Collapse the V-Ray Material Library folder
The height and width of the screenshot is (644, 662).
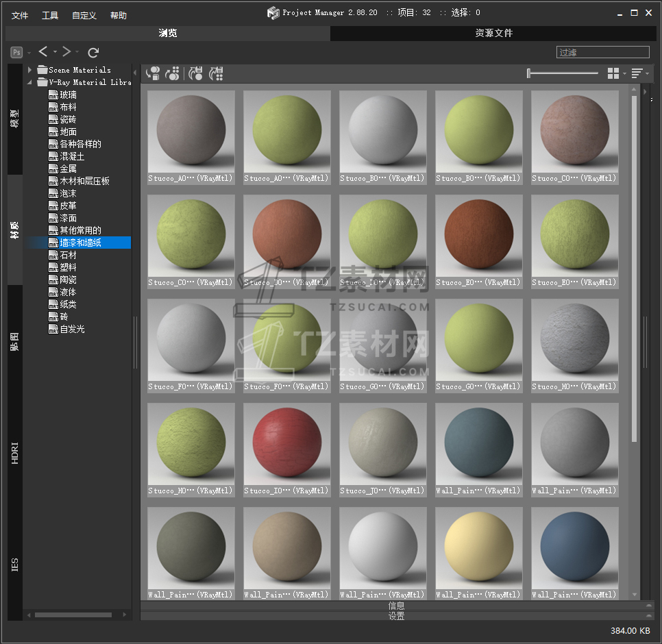point(30,82)
